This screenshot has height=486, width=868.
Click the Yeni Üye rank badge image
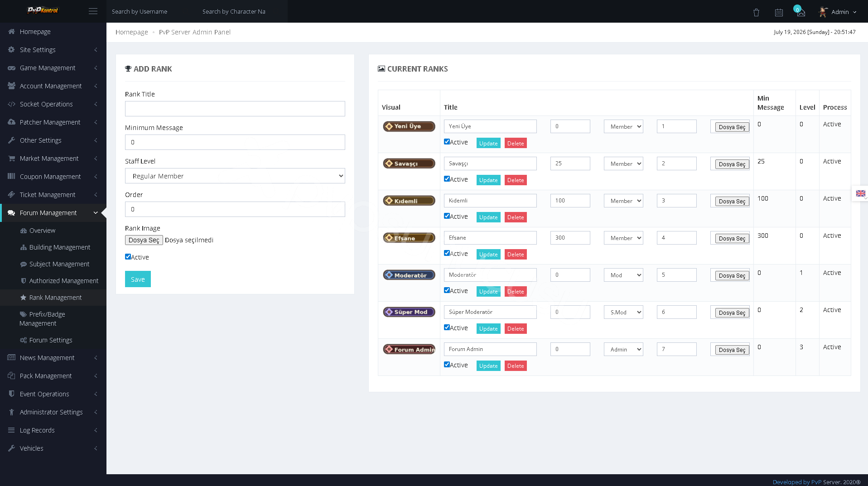tap(409, 126)
